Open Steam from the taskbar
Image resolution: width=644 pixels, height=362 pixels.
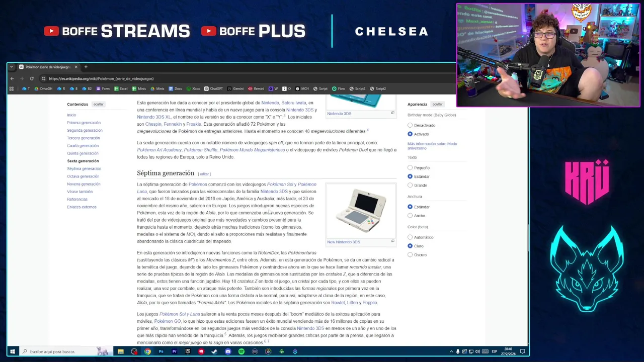tap(214, 351)
